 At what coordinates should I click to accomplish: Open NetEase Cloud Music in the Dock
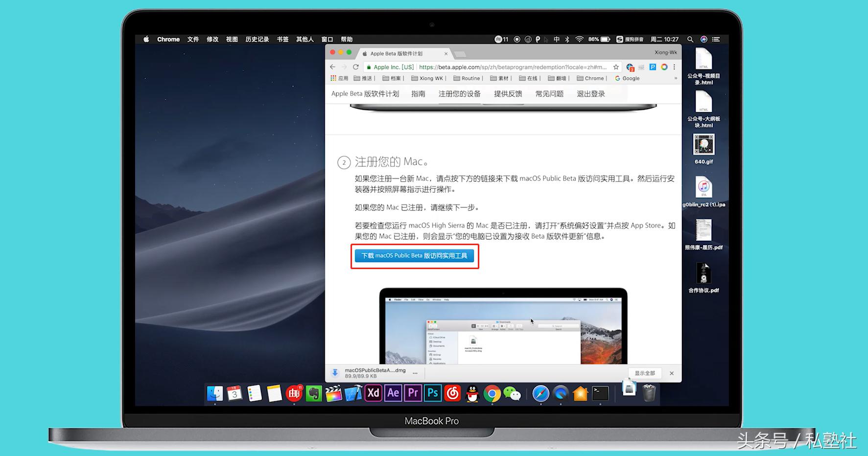[x=452, y=393]
